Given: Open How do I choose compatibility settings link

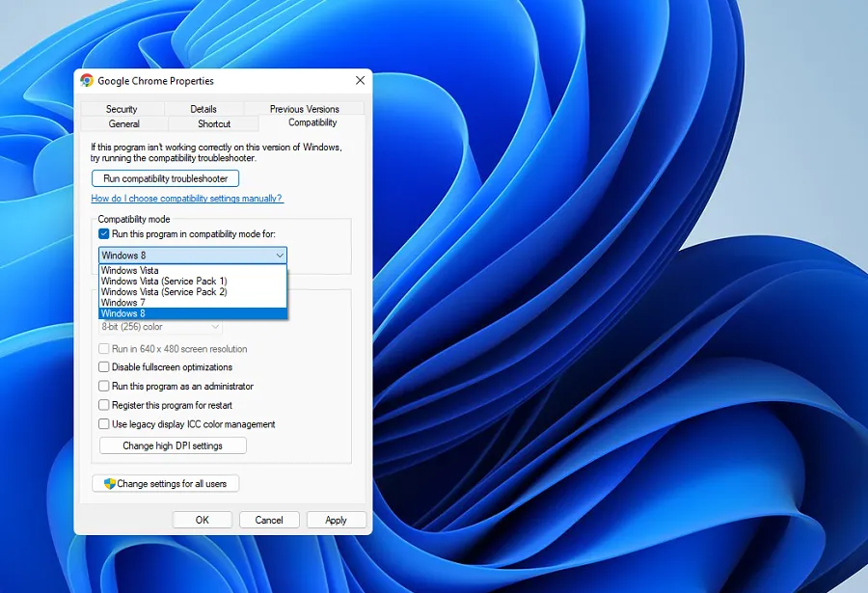Looking at the screenshot, I should click(x=187, y=199).
